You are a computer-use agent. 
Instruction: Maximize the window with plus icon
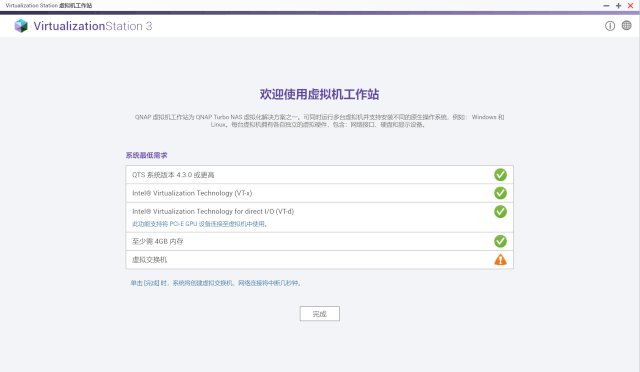[x=618, y=6]
